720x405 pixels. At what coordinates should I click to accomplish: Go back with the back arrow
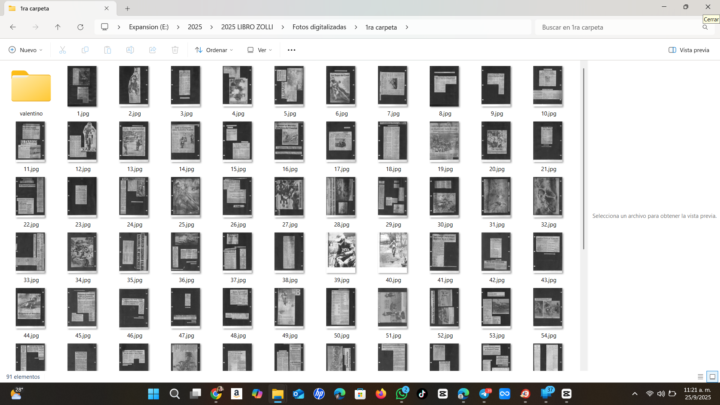pos(13,27)
